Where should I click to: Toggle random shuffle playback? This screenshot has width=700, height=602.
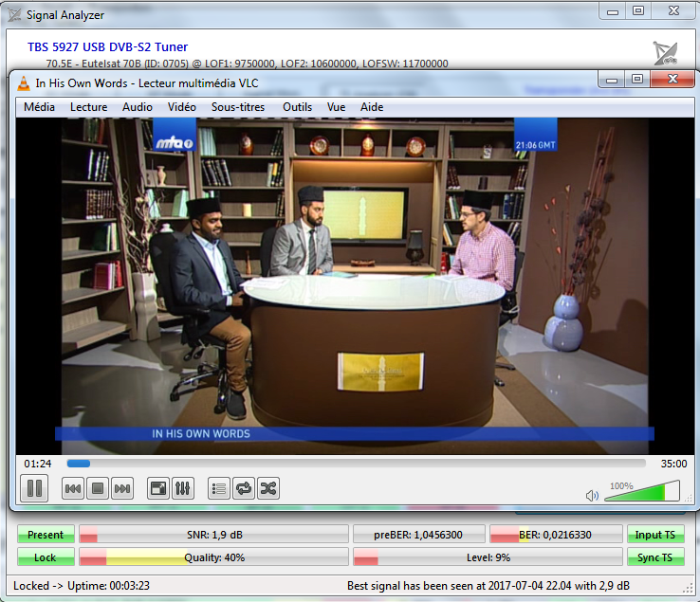tap(268, 489)
